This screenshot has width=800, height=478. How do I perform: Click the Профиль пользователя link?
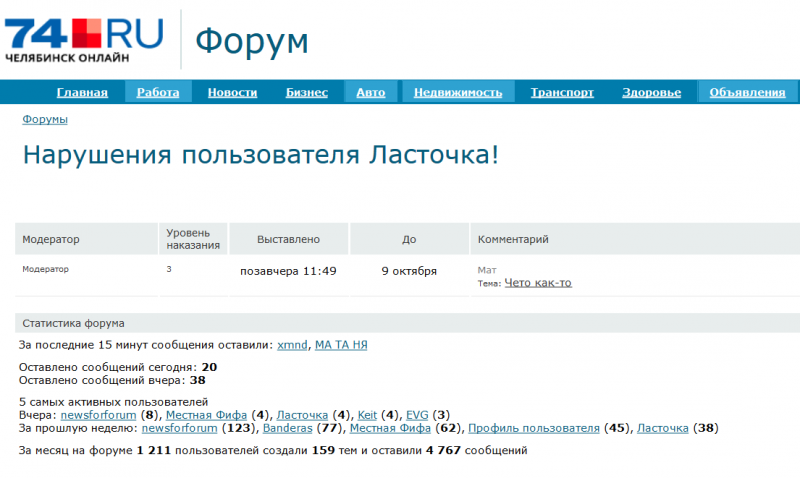coord(534,428)
